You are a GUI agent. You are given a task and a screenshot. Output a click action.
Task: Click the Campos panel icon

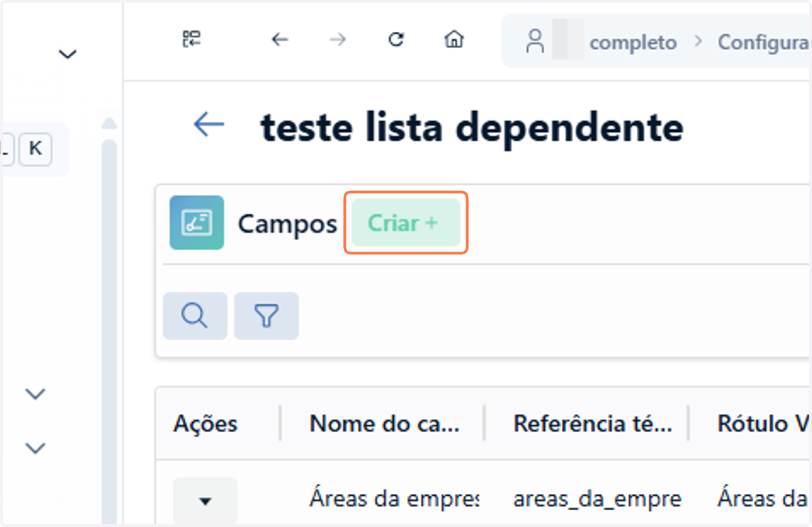pyautogui.click(x=197, y=223)
